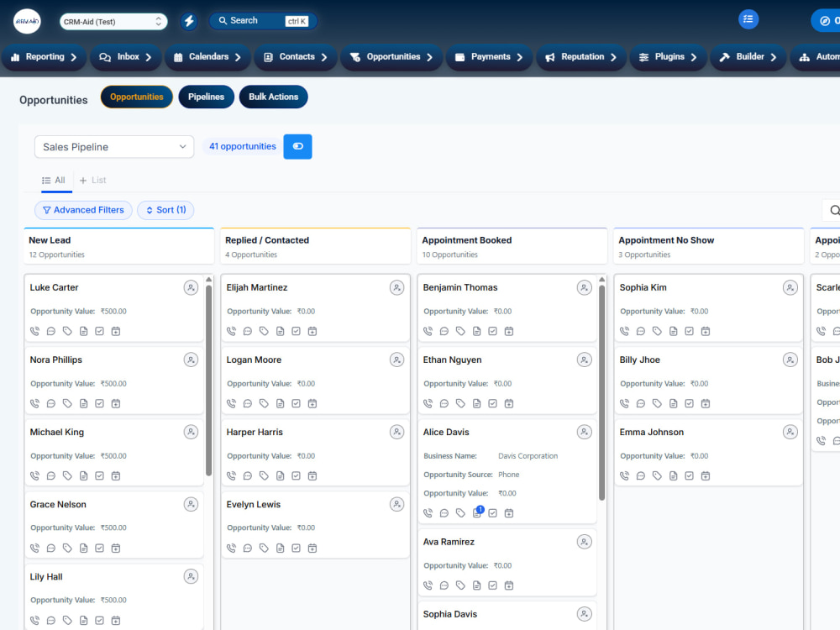
Task: Click the phone icon on Logan Moore's card
Action: 232,403
